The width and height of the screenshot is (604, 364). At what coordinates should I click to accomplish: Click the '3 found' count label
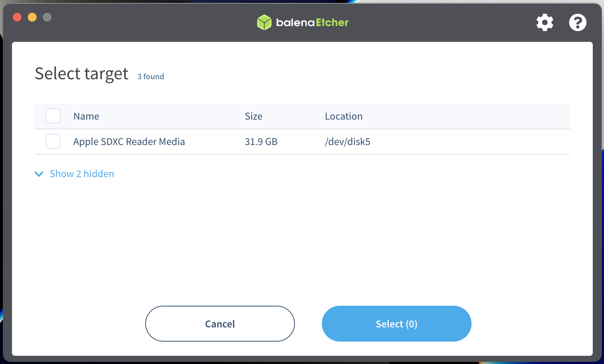(x=150, y=77)
